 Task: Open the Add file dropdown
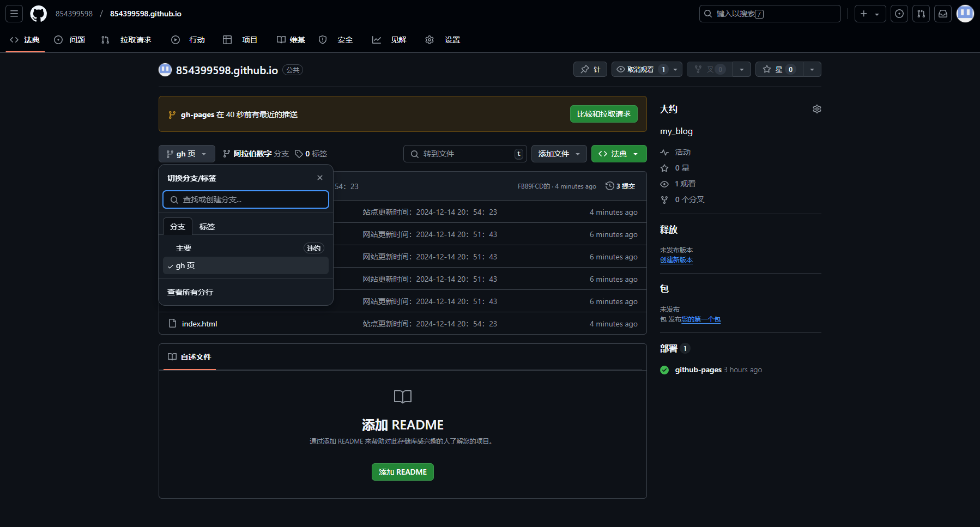(559, 154)
